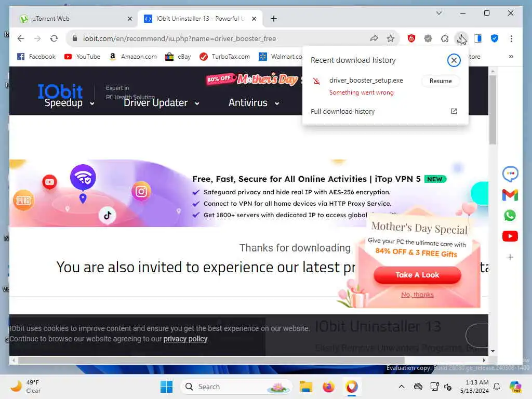Open the eBay bookmark

point(178,57)
